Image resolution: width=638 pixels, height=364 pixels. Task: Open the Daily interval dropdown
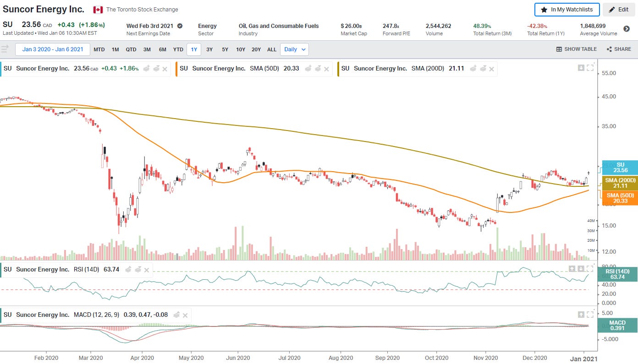pos(294,49)
